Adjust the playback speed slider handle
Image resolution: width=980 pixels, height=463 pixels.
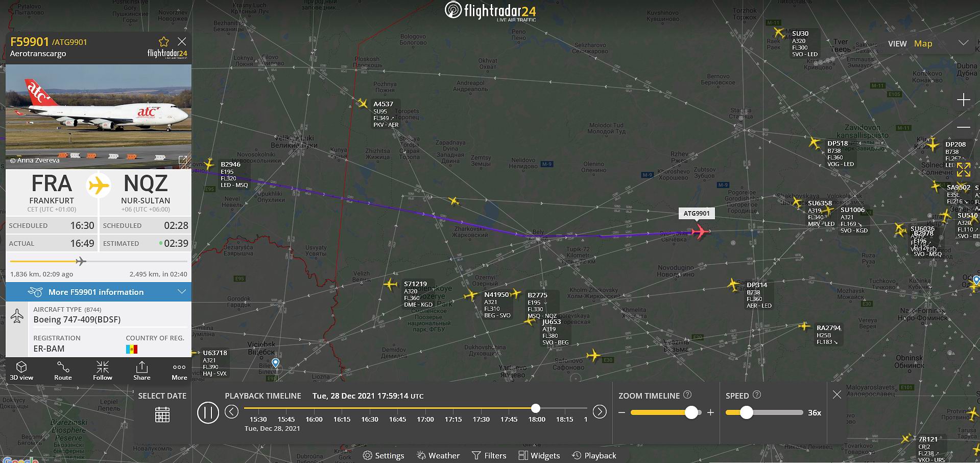(746, 412)
